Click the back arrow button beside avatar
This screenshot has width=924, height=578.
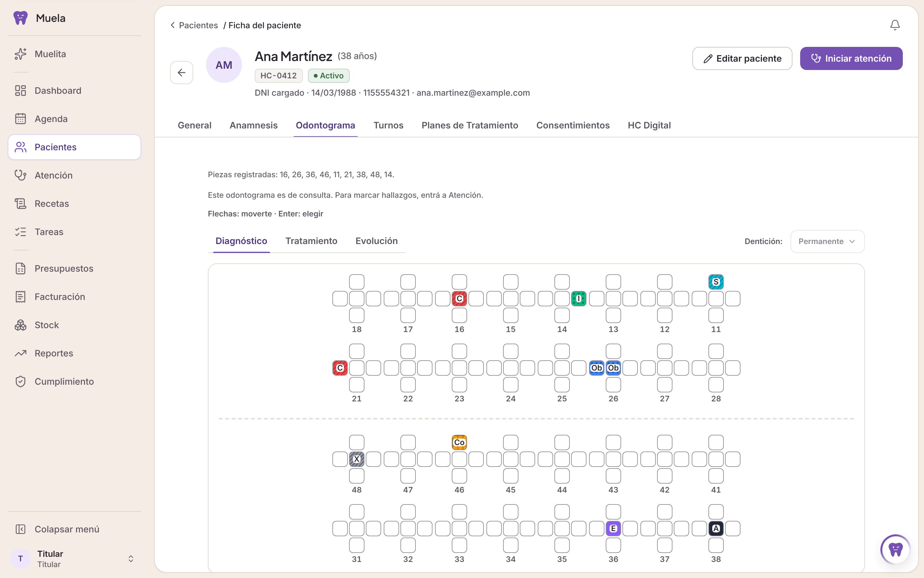(x=181, y=72)
